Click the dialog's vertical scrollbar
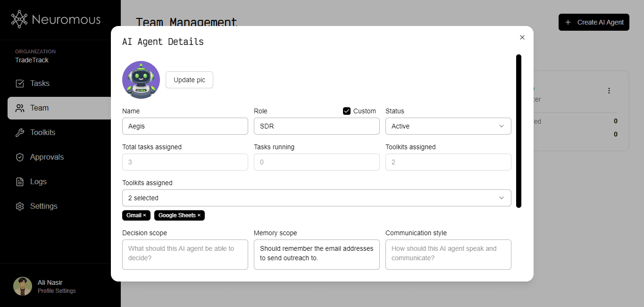The width and height of the screenshot is (644, 307). click(519, 131)
